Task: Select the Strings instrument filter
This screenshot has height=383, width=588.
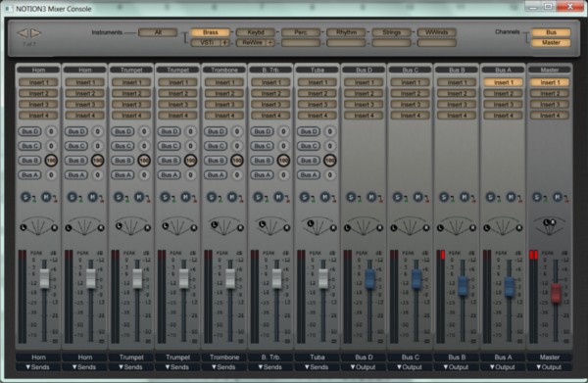Action: 391,32
